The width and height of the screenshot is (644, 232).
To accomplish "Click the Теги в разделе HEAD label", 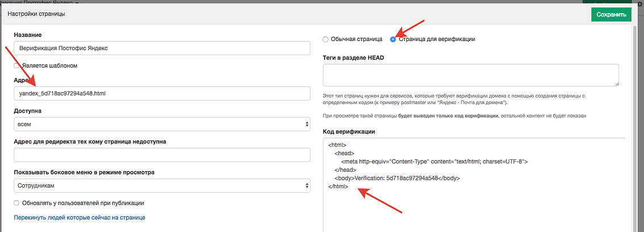I will (x=354, y=58).
